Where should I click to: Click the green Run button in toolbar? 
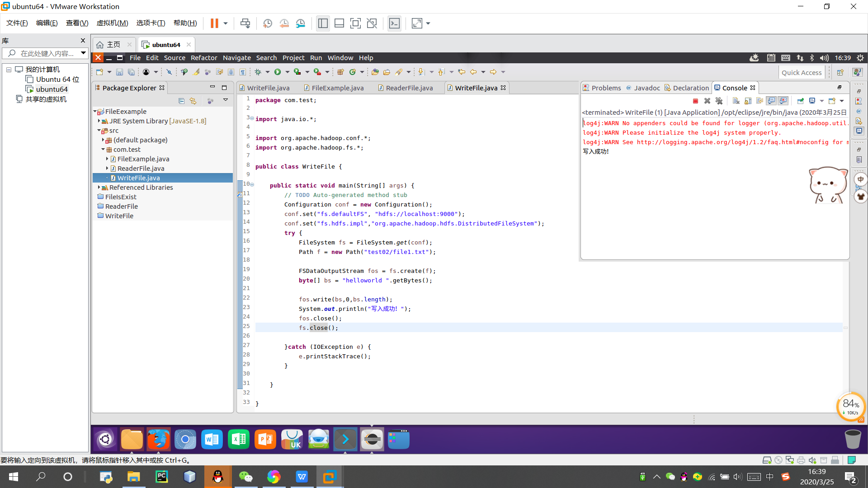(278, 72)
